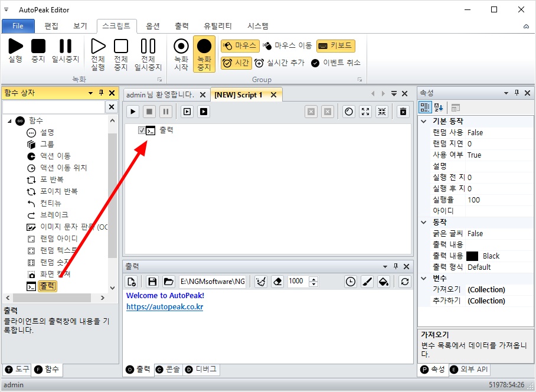Increase the 1000 line count stepper
Viewport: 536px width, 392px height.
[313, 279]
